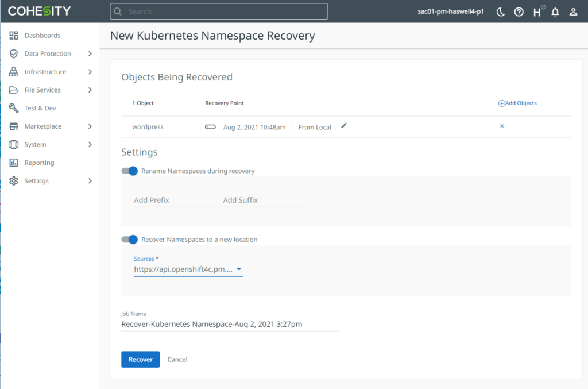Image resolution: width=588 pixels, height=389 pixels.
Task: Open the edit pencil for wordpress recovery point
Action: point(343,127)
